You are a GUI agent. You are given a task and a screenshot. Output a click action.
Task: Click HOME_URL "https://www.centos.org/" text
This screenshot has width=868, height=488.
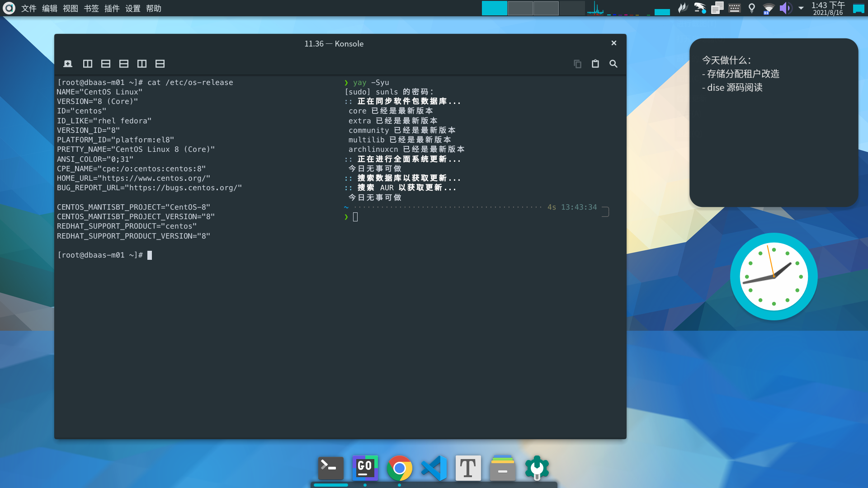point(133,178)
